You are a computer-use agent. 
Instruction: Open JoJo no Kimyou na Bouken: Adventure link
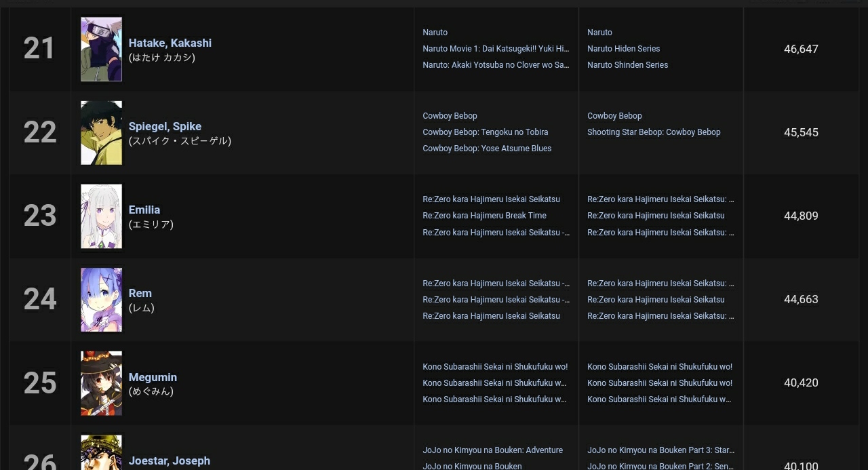492,450
